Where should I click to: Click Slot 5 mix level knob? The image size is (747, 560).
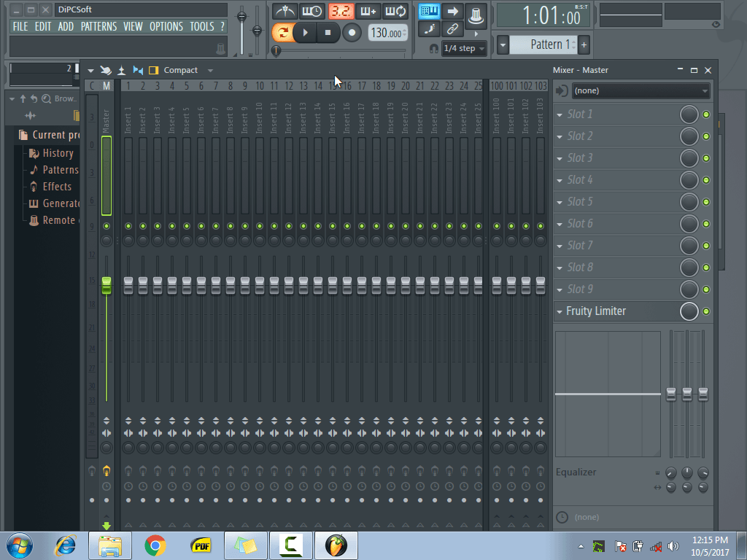pyautogui.click(x=689, y=202)
